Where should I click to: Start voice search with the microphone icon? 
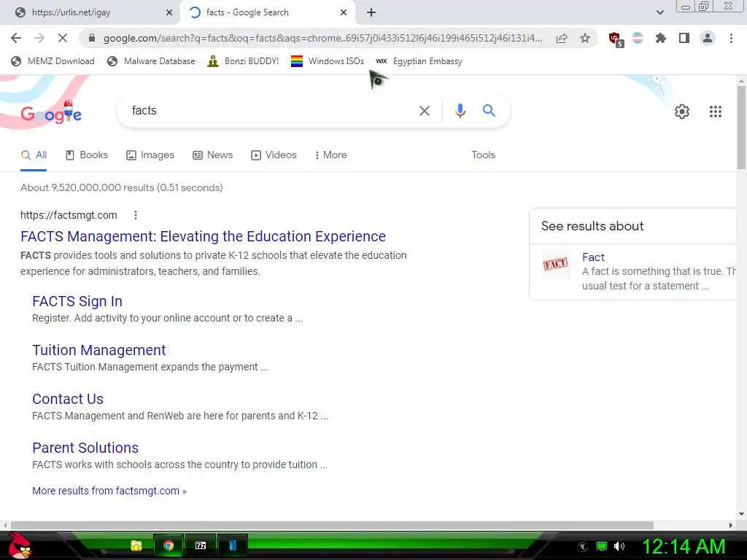coord(460,111)
